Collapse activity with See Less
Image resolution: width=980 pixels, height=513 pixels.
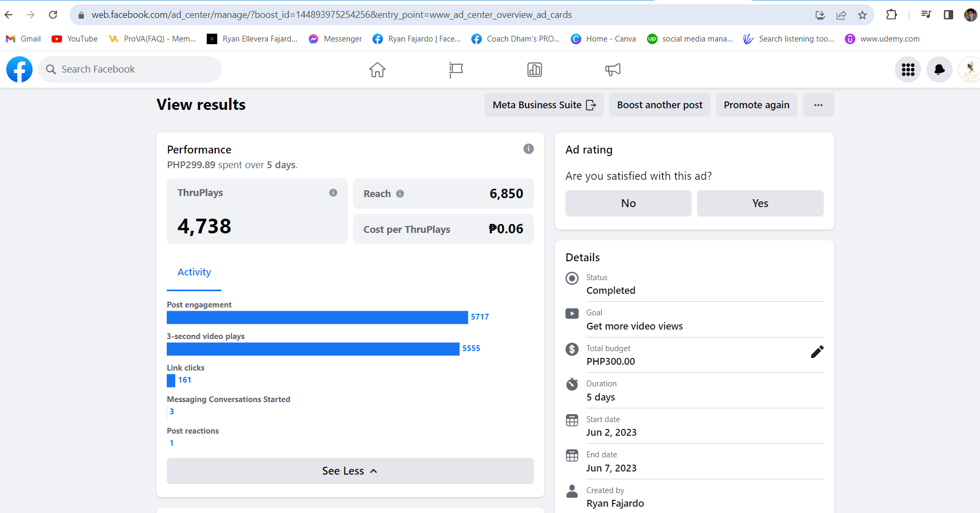pyautogui.click(x=350, y=471)
